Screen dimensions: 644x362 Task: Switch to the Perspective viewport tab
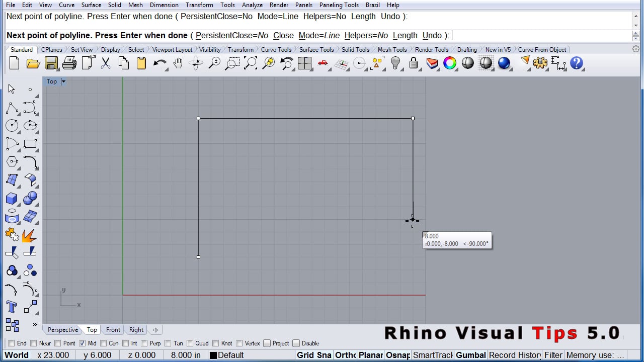tap(63, 330)
